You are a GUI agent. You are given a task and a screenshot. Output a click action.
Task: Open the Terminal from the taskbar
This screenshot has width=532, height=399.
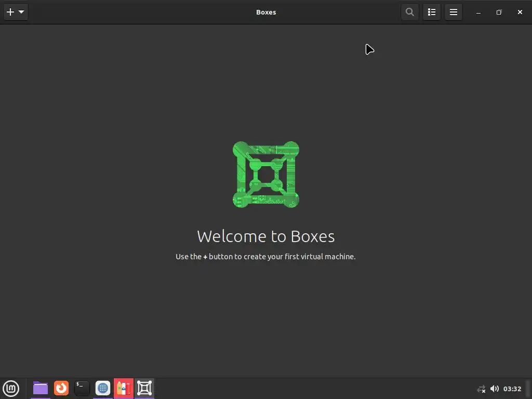(82, 388)
